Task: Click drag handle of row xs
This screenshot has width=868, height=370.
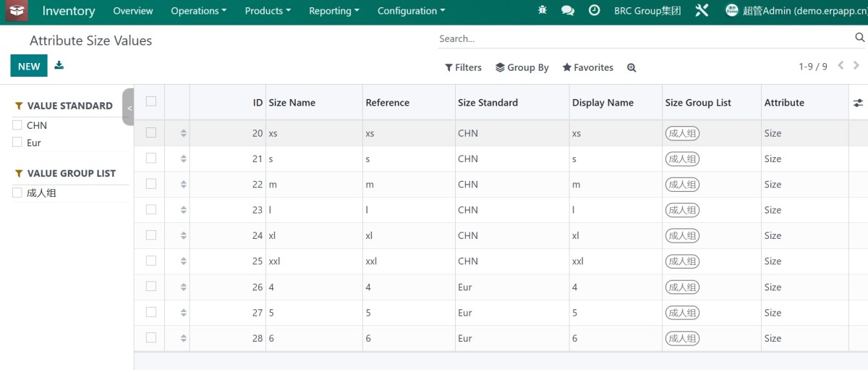Action: click(184, 133)
